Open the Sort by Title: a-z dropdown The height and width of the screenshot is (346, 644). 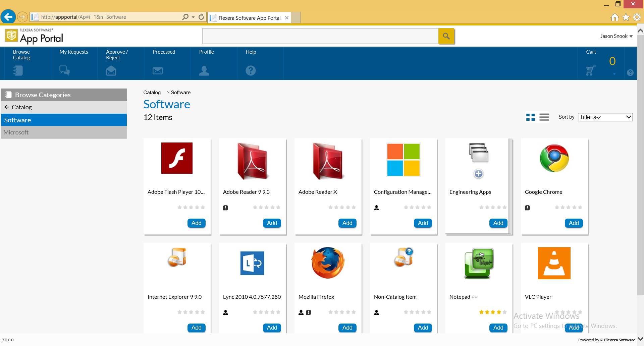605,117
